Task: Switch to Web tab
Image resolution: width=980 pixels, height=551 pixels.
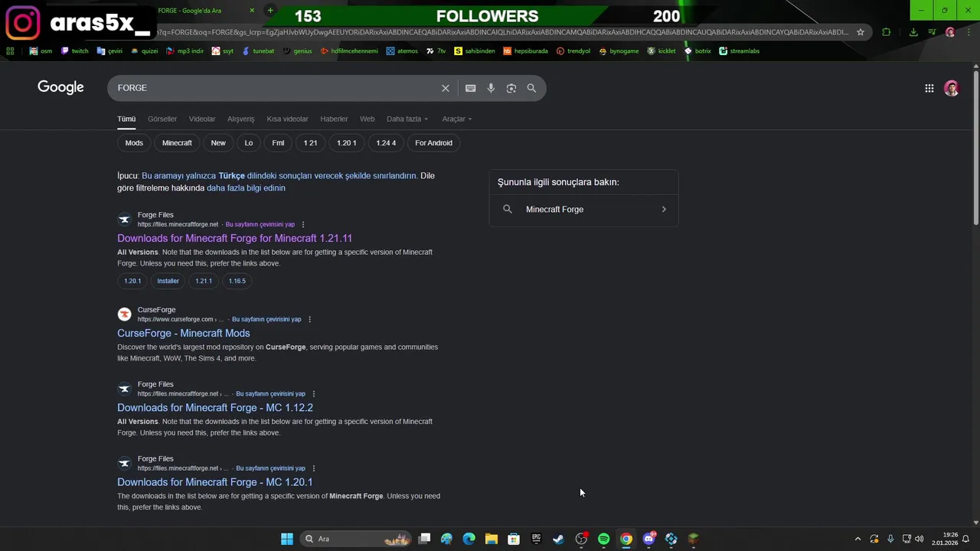Action: pyautogui.click(x=367, y=119)
